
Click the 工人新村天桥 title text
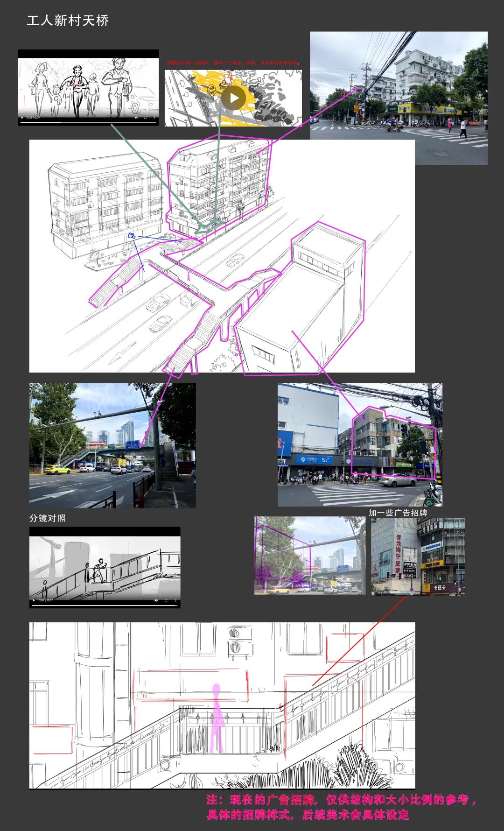click(x=68, y=21)
